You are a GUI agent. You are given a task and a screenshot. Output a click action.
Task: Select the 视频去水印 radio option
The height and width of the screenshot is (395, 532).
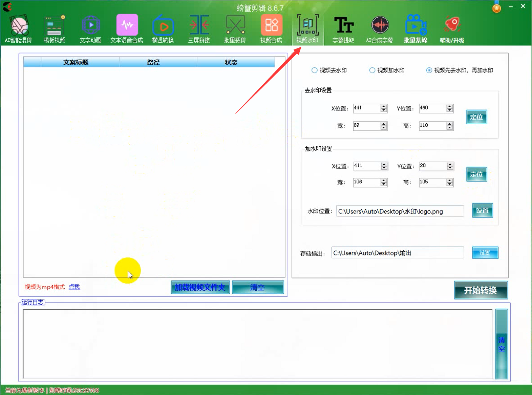click(x=315, y=70)
